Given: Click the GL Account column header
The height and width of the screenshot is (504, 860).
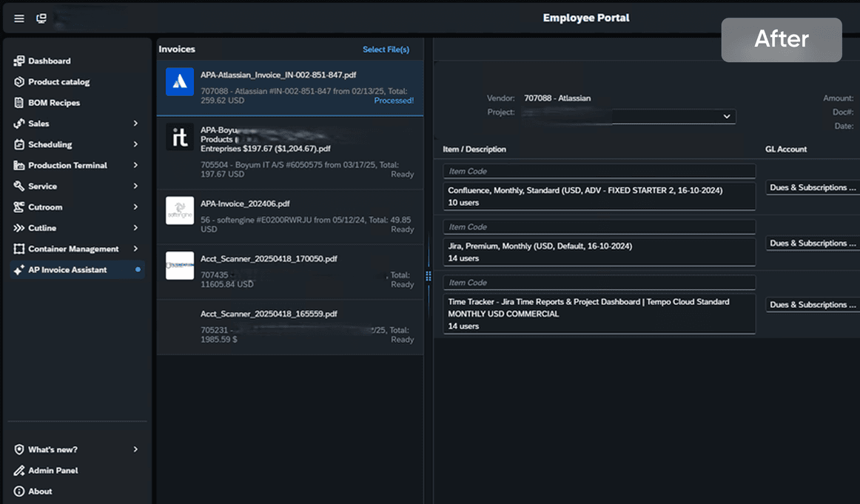Looking at the screenshot, I should 786,149.
